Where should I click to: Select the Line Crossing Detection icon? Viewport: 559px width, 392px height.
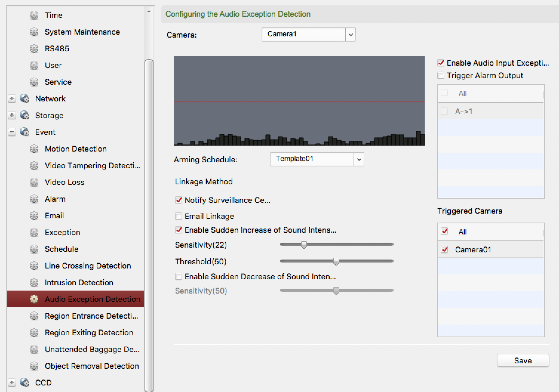coord(34,266)
